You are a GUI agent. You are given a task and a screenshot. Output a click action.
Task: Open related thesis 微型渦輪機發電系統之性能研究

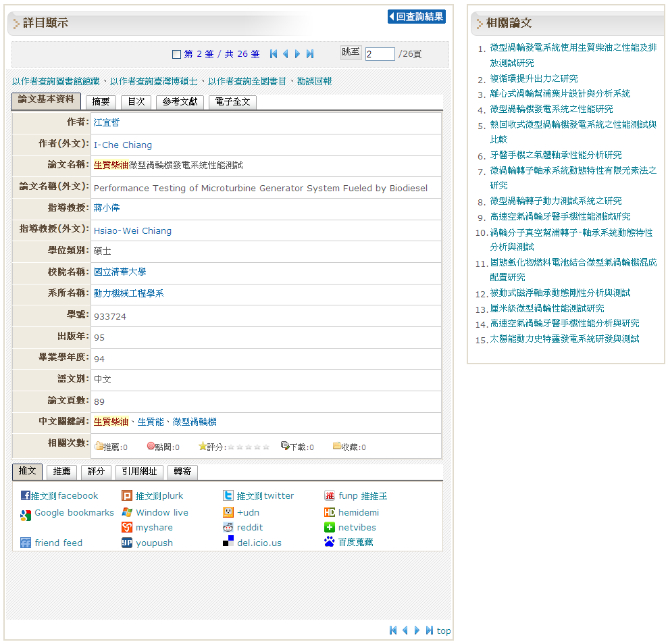pos(551,109)
